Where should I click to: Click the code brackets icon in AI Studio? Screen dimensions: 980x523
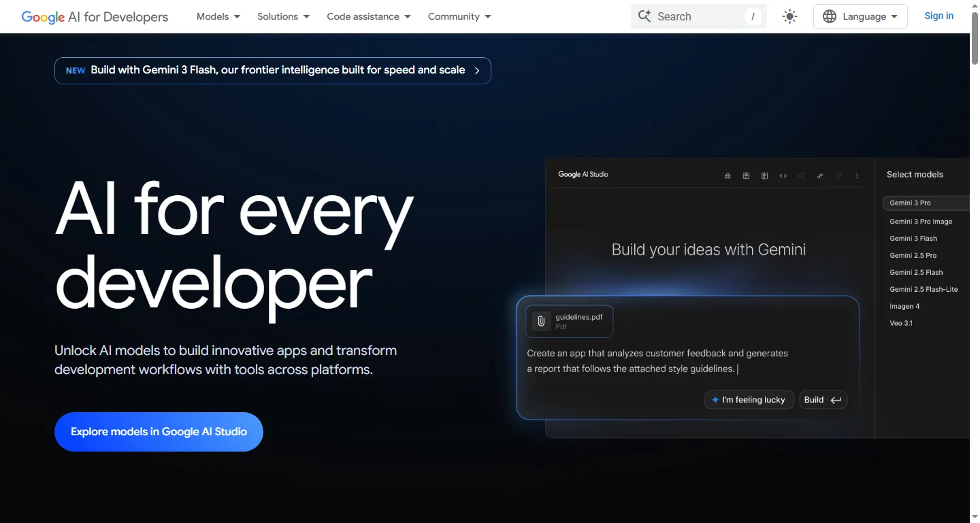[x=783, y=175]
